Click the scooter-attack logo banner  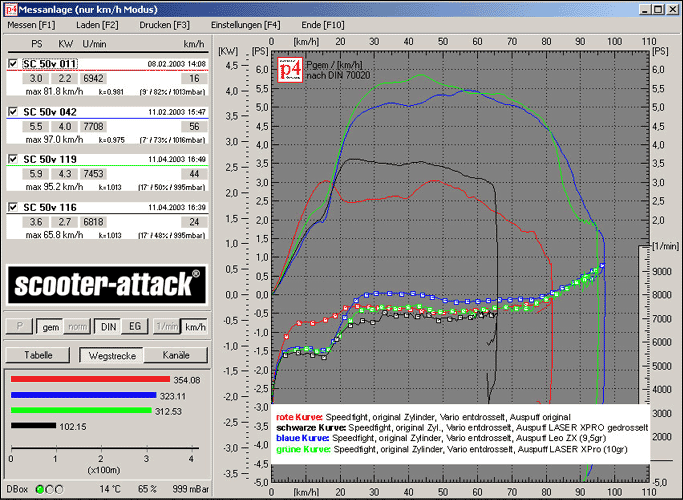click(105, 284)
